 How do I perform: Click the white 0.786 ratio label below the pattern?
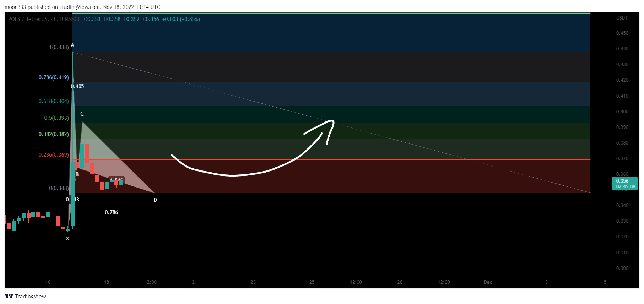click(x=112, y=212)
